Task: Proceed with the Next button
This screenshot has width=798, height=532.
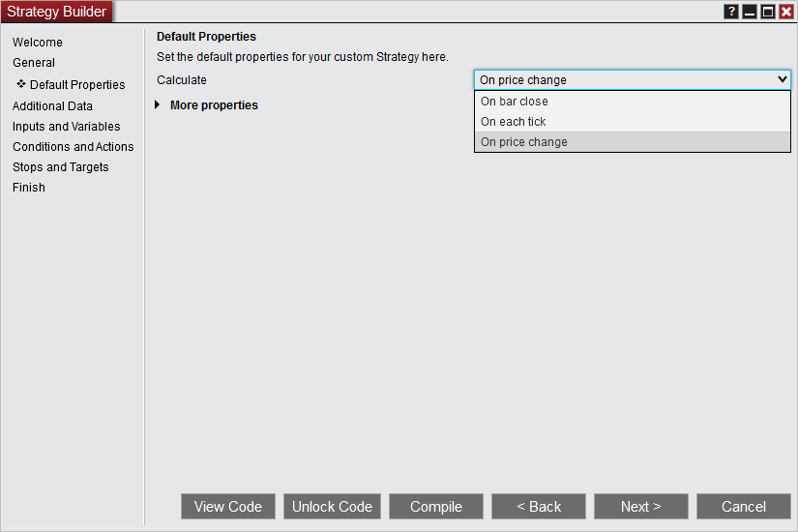Action: click(x=641, y=507)
